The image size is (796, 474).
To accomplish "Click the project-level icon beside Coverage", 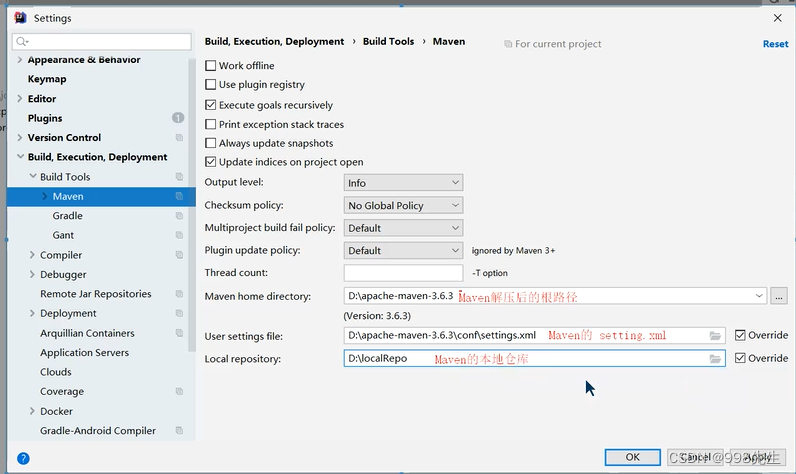I will pyautogui.click(x=179, y=391).
